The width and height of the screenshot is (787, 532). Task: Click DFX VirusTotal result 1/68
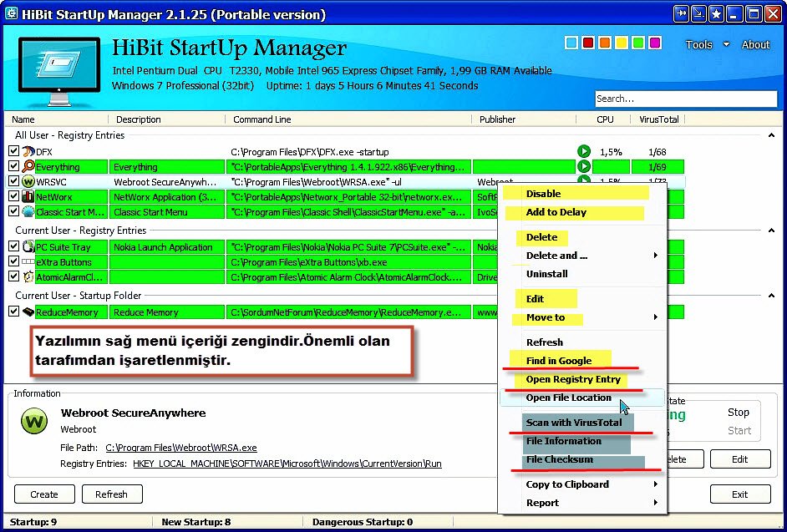coord(657,151)
